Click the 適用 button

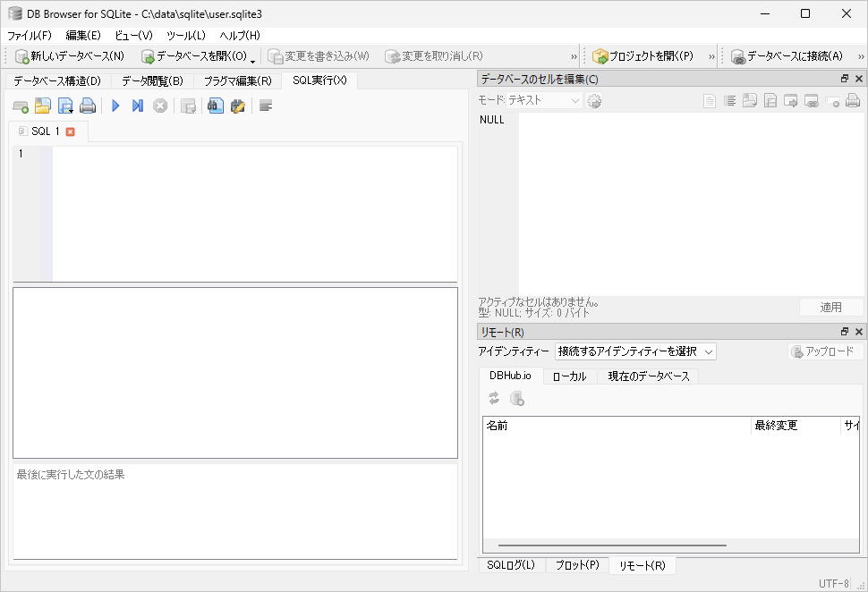tap(830, 307)
